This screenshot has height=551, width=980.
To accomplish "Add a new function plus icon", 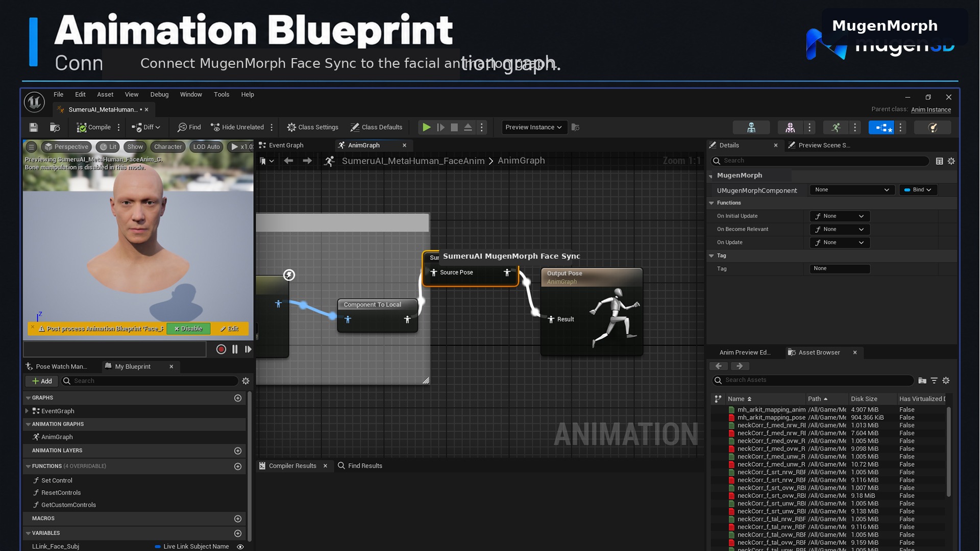I will coord(238,467).
